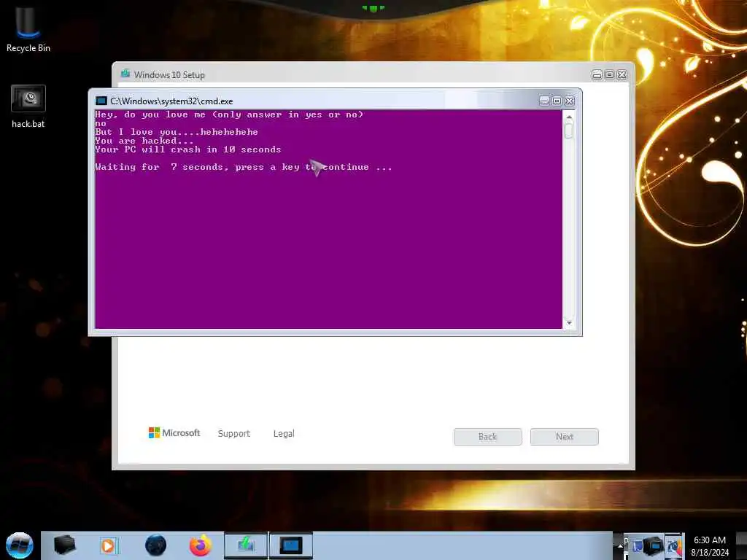Viewport: 747px width, 560px height.
Task: Click the Next button in Setup
Action: [565, 437]
